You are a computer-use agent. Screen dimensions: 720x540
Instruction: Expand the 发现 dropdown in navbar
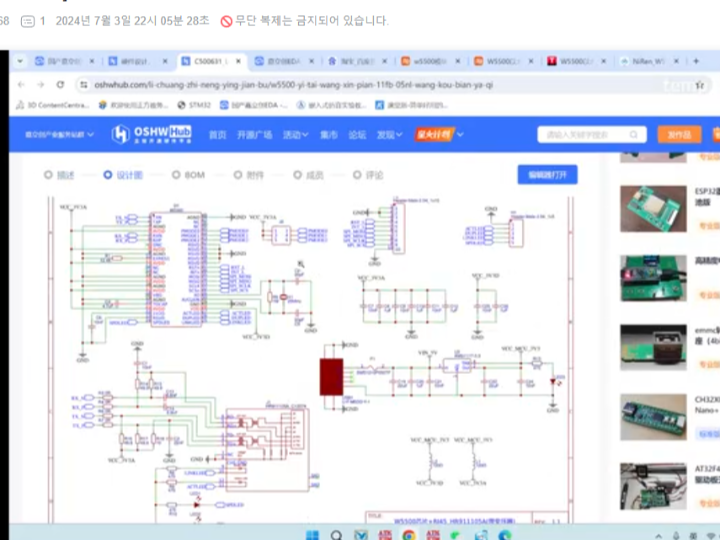pyautogui.click(x=388, y=134)
